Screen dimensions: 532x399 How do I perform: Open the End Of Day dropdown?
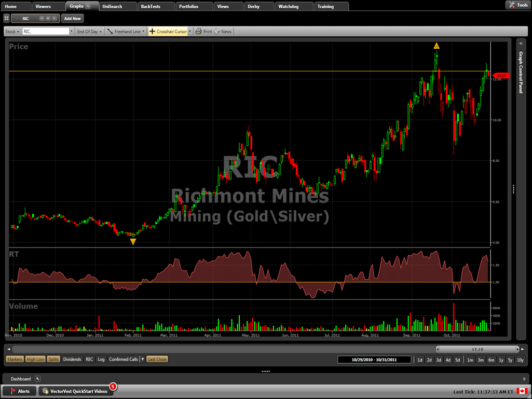click(89, 32)
